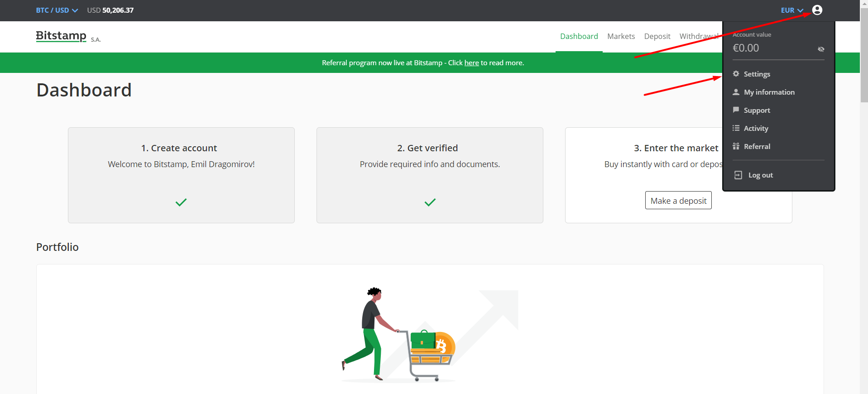Viewport: 868px width, 394px height.
Task: Click the Activity list icon
Action: pos(736,128)
